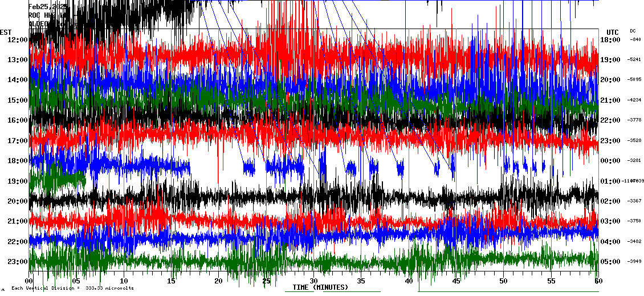Select the -840 DC offset value

pyautogui.click(x=635, y=39)
